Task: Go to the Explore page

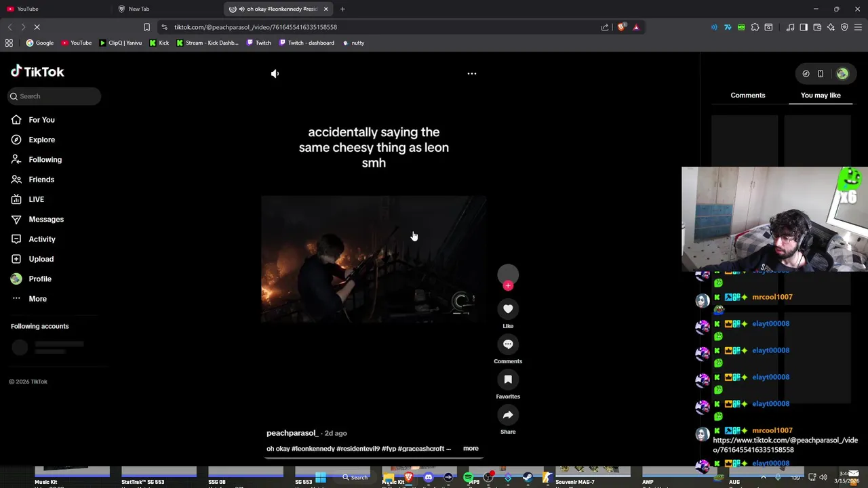Action: pos(33,140)
